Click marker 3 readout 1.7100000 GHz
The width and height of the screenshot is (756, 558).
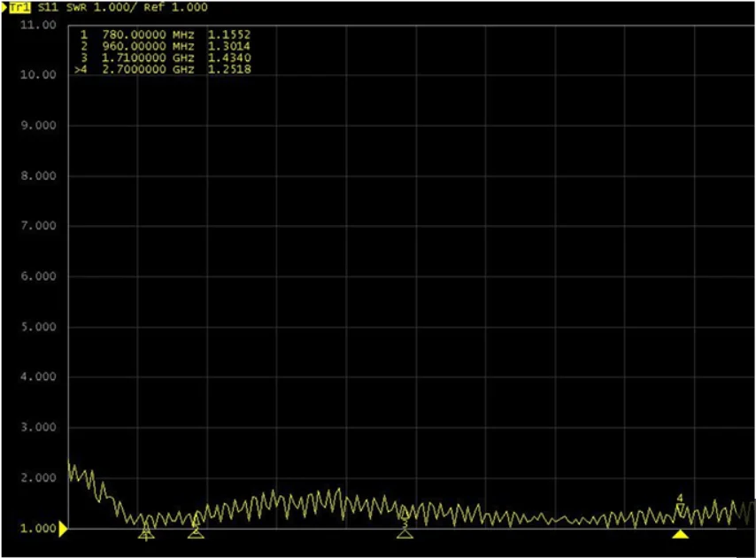(148, 58)
